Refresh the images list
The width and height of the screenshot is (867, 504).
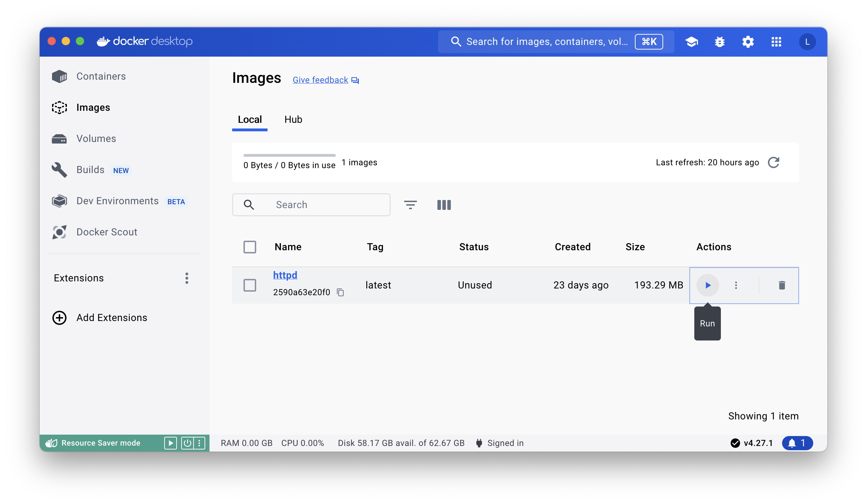coord(774,162)
